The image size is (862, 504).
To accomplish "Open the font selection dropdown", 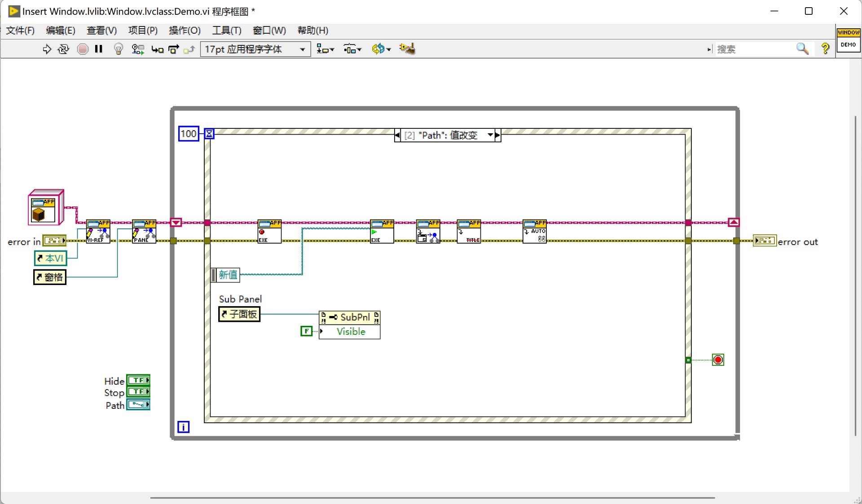I will (255, 49).
